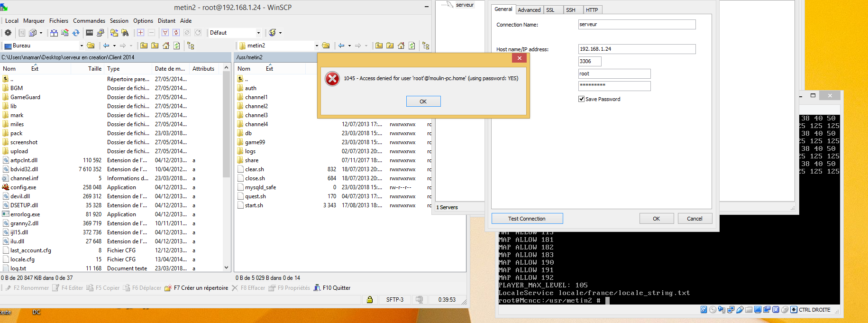Open the queue icon dropdown arrow
Screen dimensions: 868x323
pos(41,33)
